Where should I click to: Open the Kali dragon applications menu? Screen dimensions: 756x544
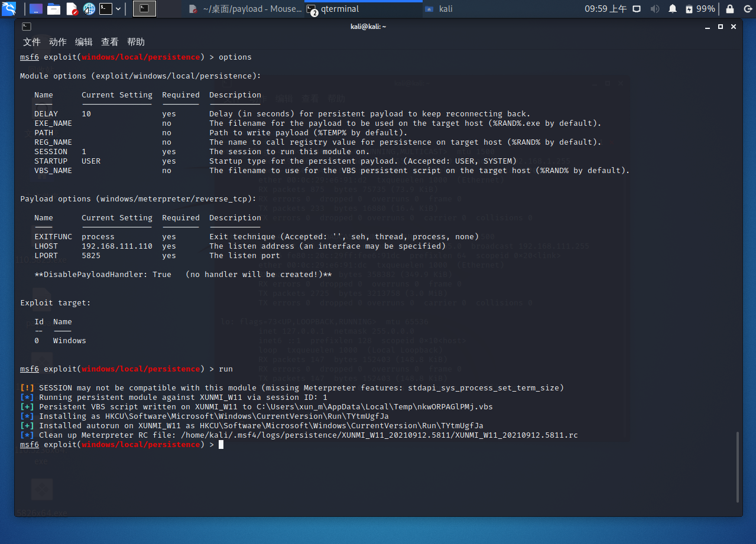click(9, 9)
